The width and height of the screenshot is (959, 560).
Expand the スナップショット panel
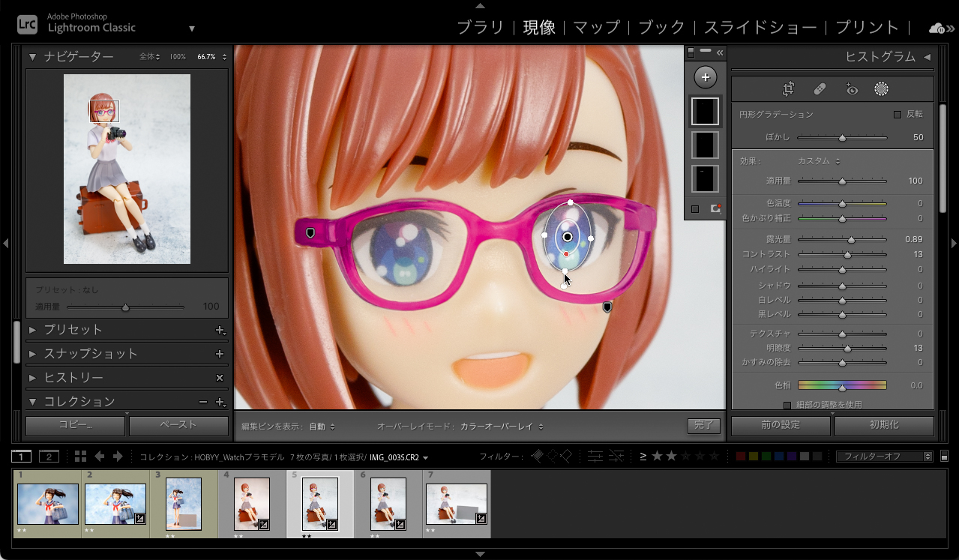coord(33,354)
